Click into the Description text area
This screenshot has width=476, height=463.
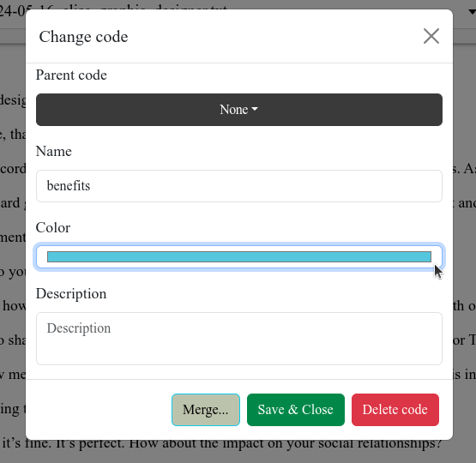239,339
